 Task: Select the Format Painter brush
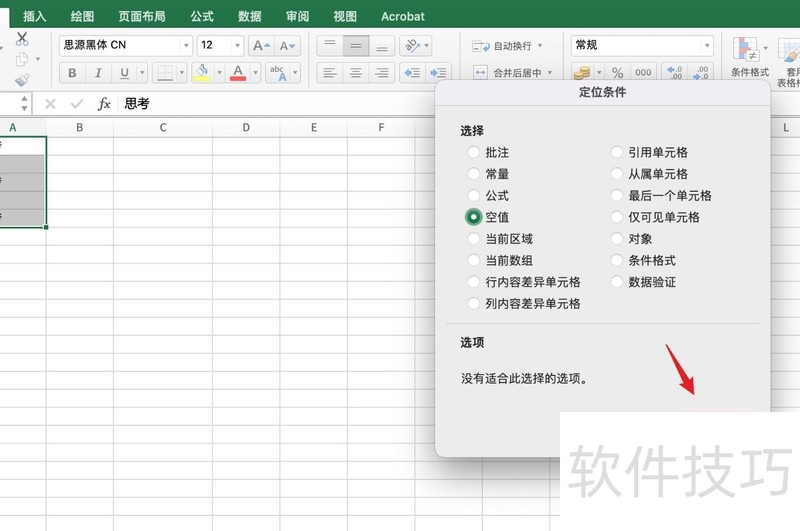[x=22, y=80]
